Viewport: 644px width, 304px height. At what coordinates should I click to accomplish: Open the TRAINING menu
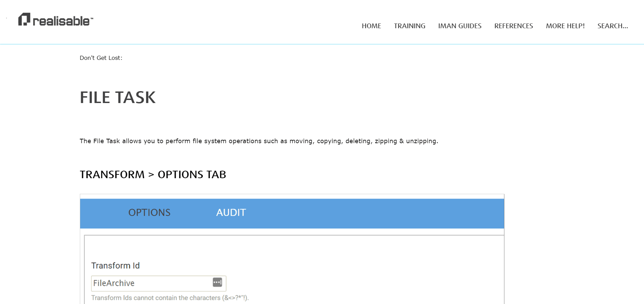click(x=410, y=26)
